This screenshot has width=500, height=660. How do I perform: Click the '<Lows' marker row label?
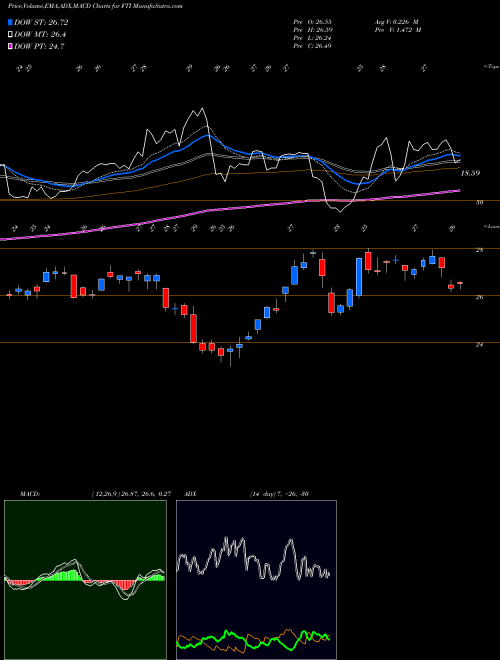491,226
